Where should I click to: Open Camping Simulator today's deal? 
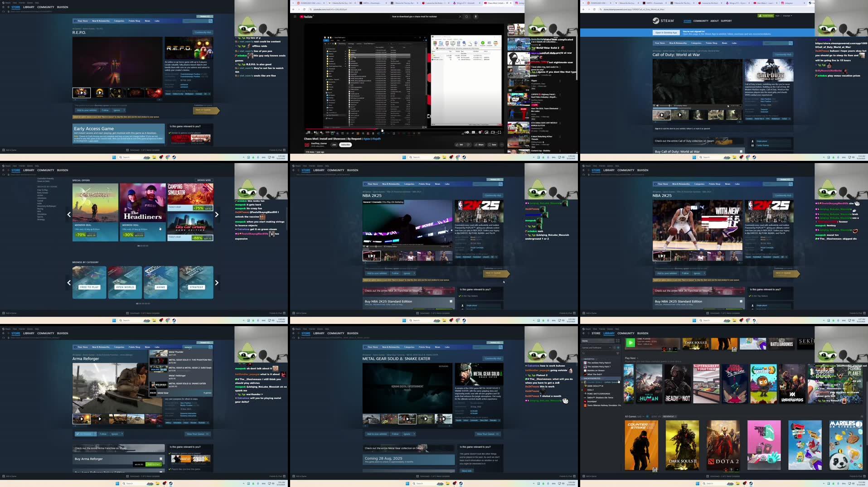point(190,197)
